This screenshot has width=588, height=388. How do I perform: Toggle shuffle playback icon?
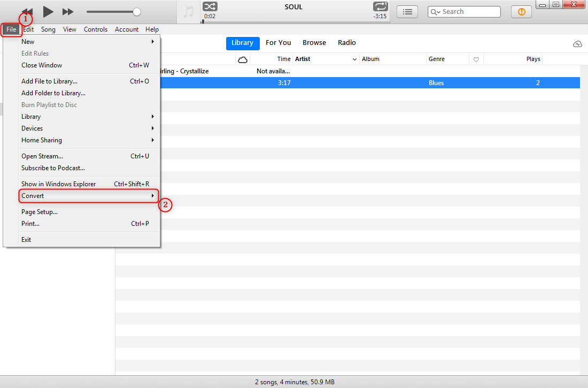[x=210, y=7]
